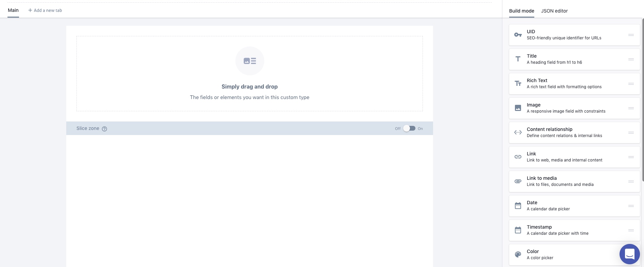Image resolution: width=644 pixels, height=267 pixels.
Task: Click 'A color picker' description
Action: (x=540, y=258)
